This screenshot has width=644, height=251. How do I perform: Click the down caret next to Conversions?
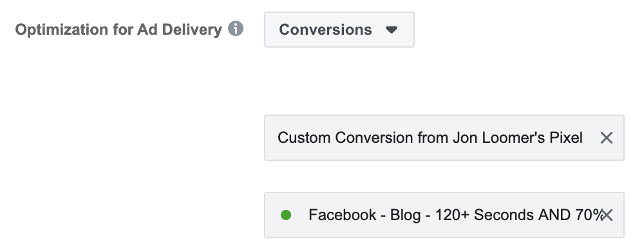click(x=392, y=30)
